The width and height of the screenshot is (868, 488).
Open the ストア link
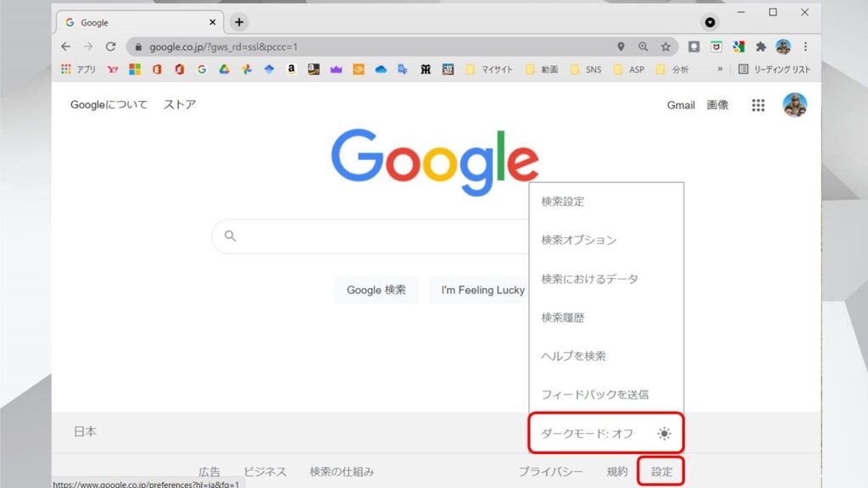coord(180,104)
